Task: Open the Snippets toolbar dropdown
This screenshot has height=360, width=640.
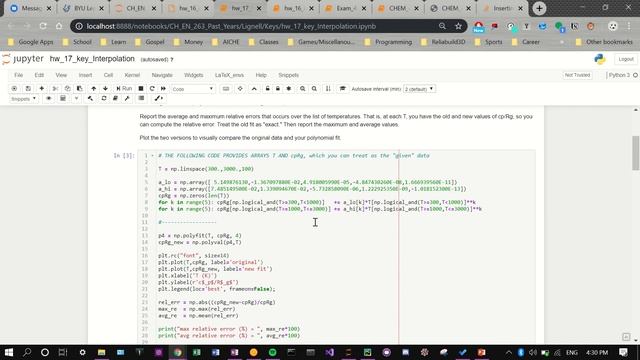Action: click(23, 99)
